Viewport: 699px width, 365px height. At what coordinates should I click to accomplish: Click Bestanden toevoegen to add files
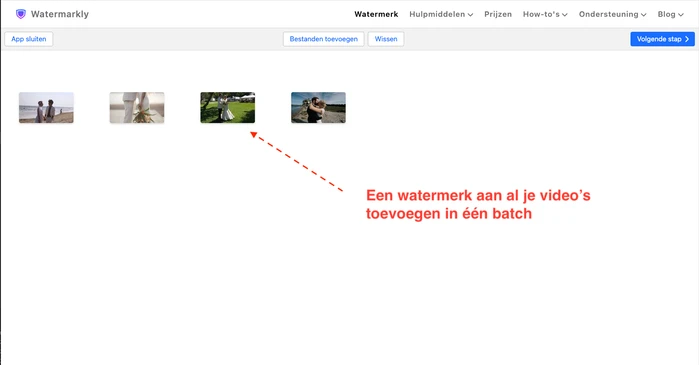pos(324,39)
